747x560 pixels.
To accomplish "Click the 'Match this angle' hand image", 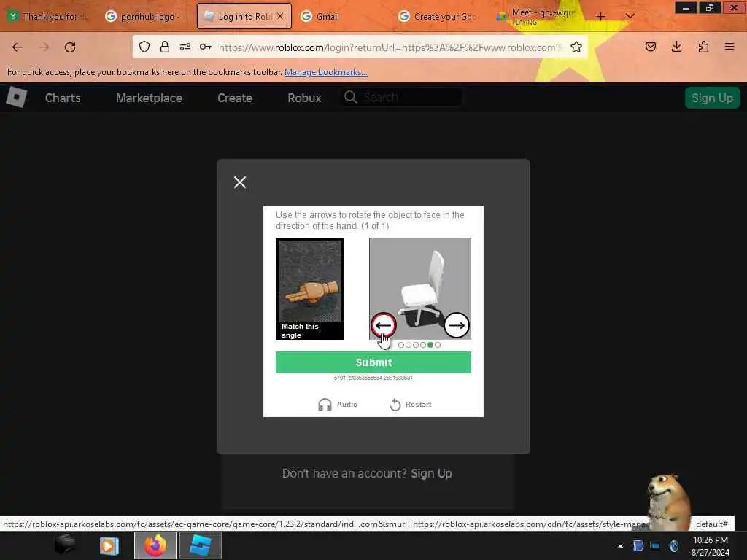I will point(309,289).
